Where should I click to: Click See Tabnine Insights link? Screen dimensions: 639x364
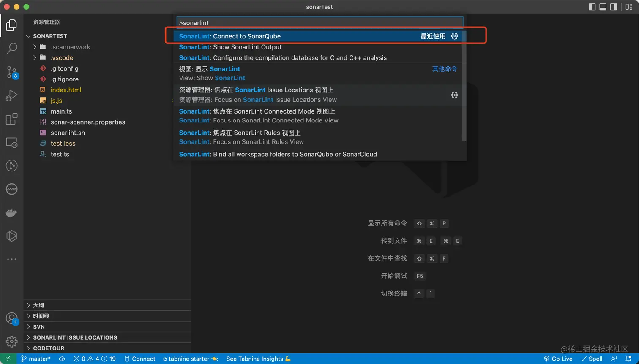coord(259,359)
